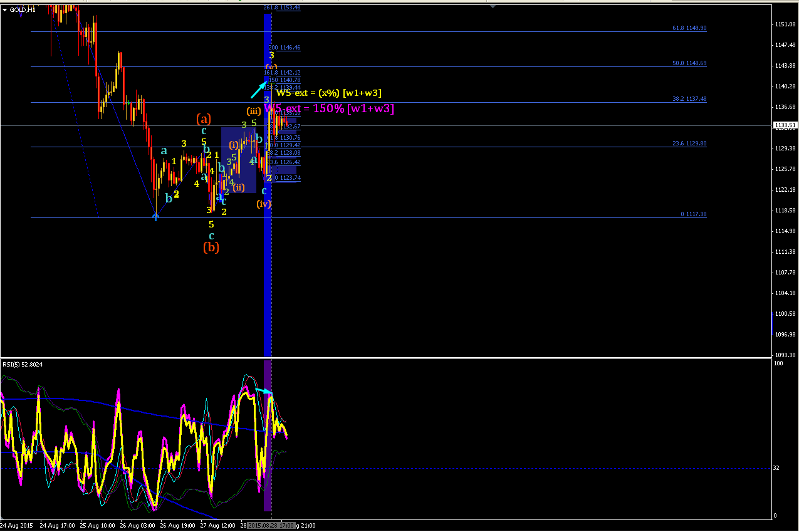Select the orange (iv) wave label
This screenshot has height=532, width=799.
pos(263,204)
